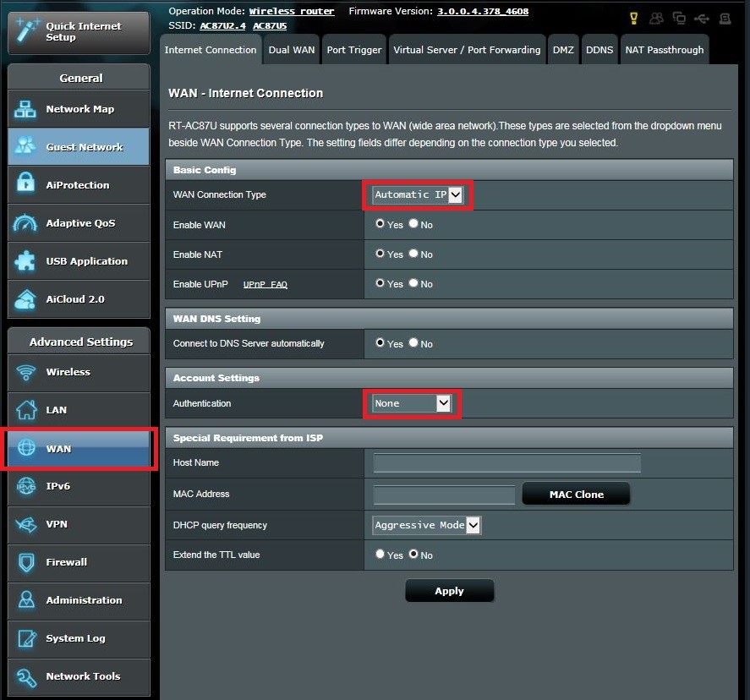Click the UPnP FAQ link
Screen dimensions: 750x700
[x=265, y=285]
